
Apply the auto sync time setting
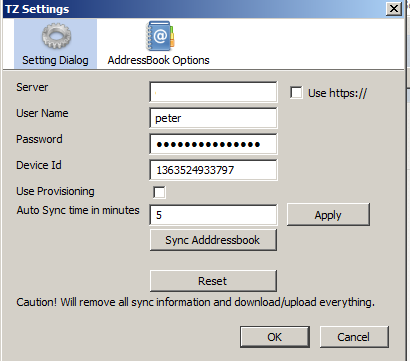pyautogui.click(x=328, y=215)
